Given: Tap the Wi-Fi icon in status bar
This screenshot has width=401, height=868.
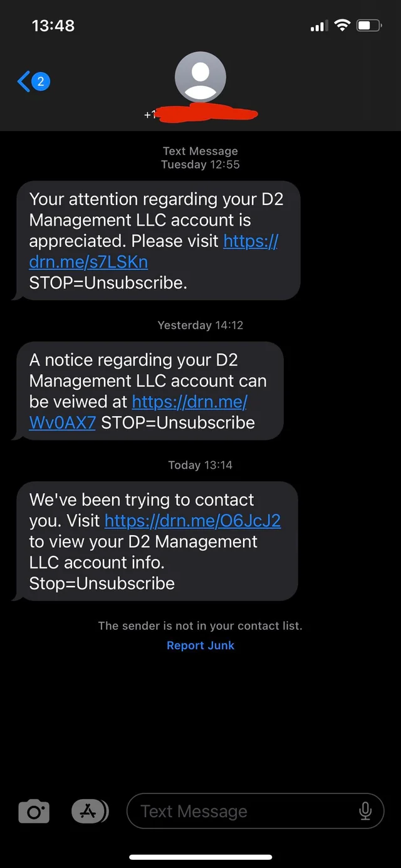Looking at the screenshot, I should click(342, 25).
